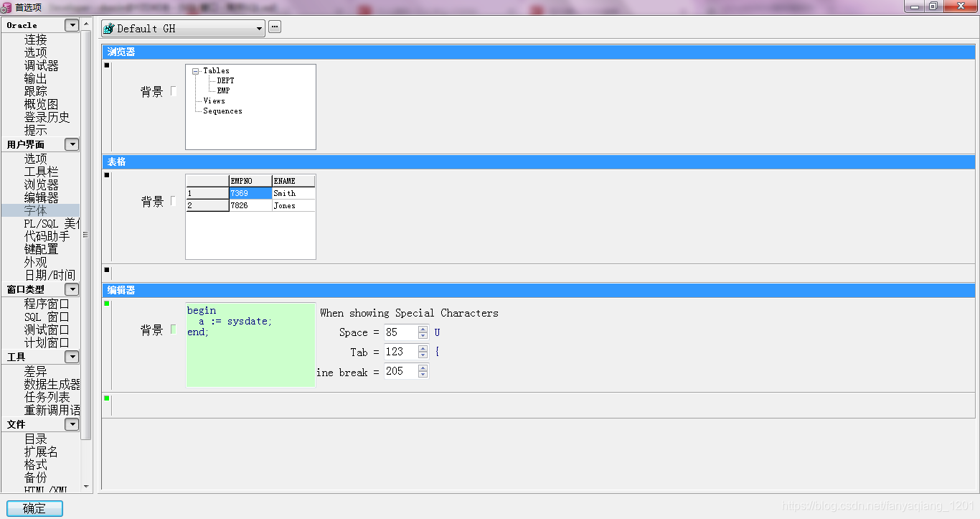
Task: Click the 确定 button
Action: (34, 508)
